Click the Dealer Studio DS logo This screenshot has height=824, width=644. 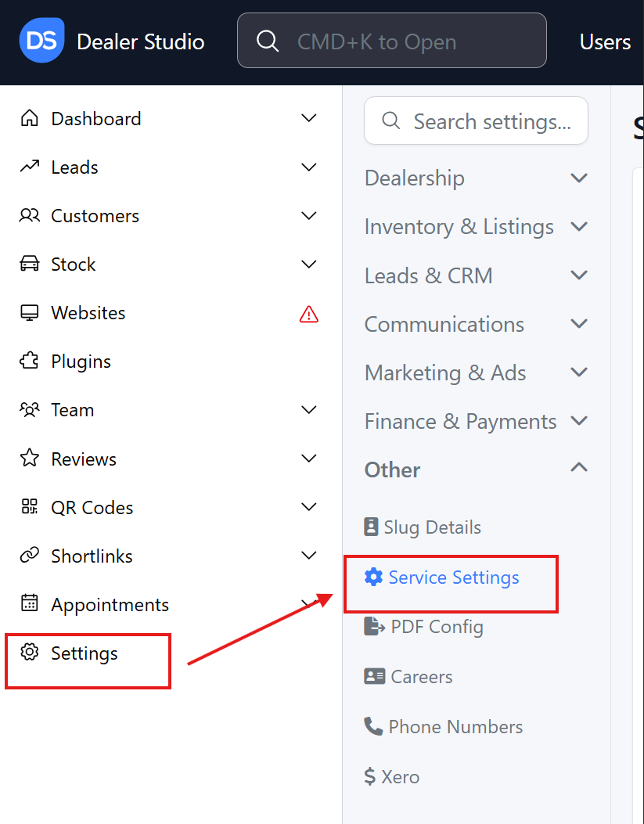(41, 41)
